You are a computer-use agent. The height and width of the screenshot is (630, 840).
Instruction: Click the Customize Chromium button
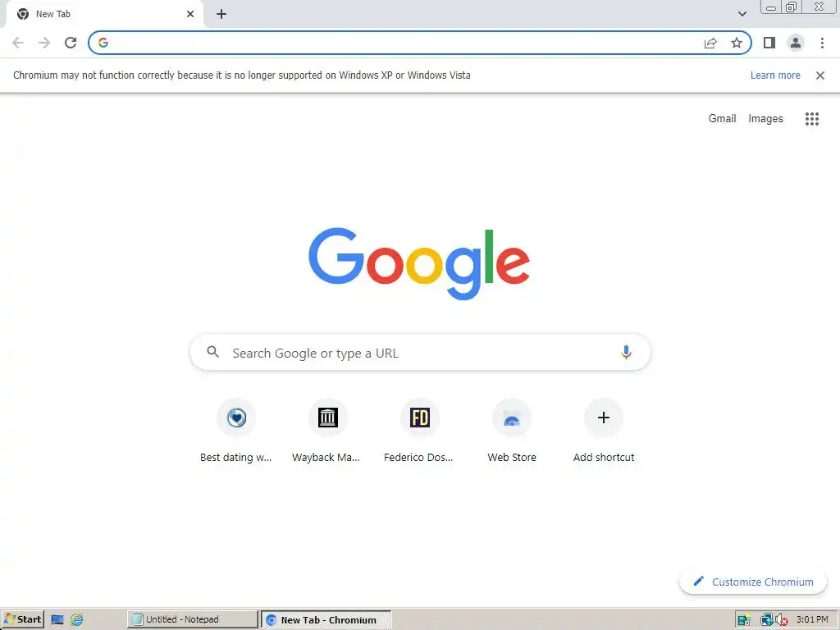[753, 582]
